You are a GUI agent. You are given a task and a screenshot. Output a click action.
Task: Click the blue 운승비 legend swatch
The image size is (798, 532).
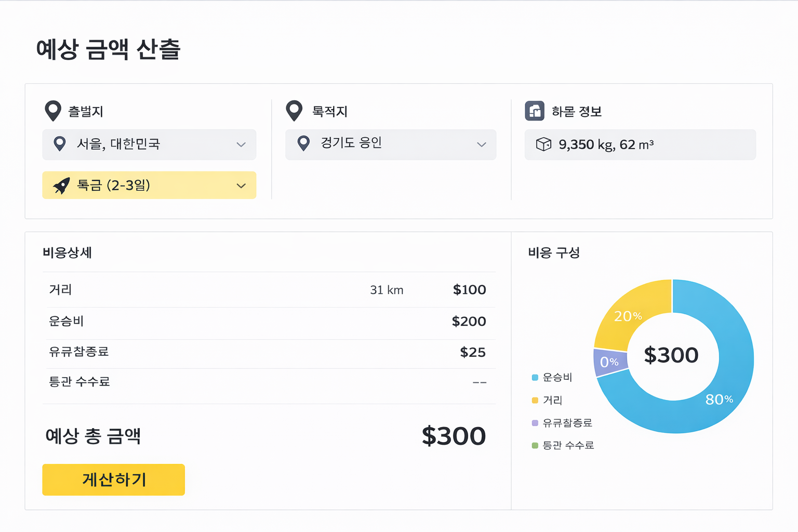(535, 378)
